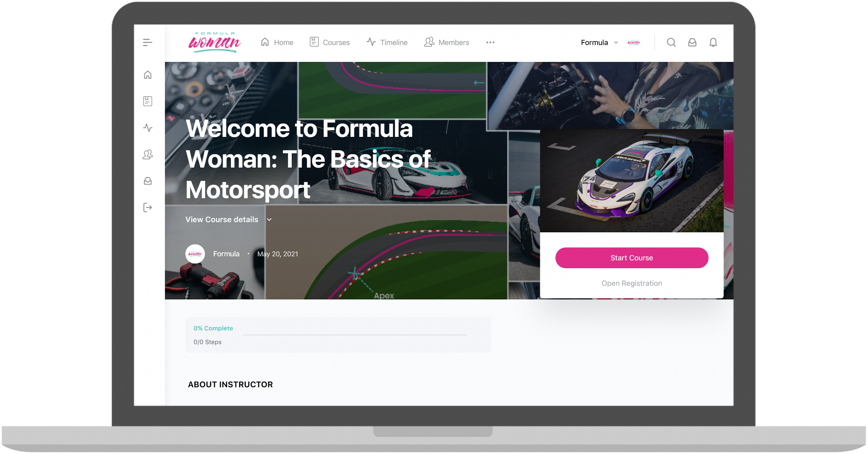Open Members via the sidebar people icon
868x454 pixels.
[x=148, y=154]
